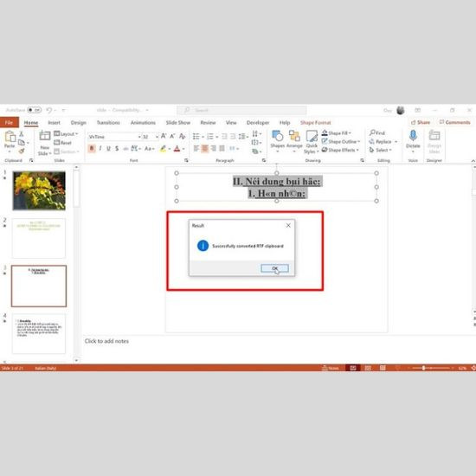Viewport: 476px width, 476px height.
Task: Click the Reset slide button
Action: click(62, 143)
